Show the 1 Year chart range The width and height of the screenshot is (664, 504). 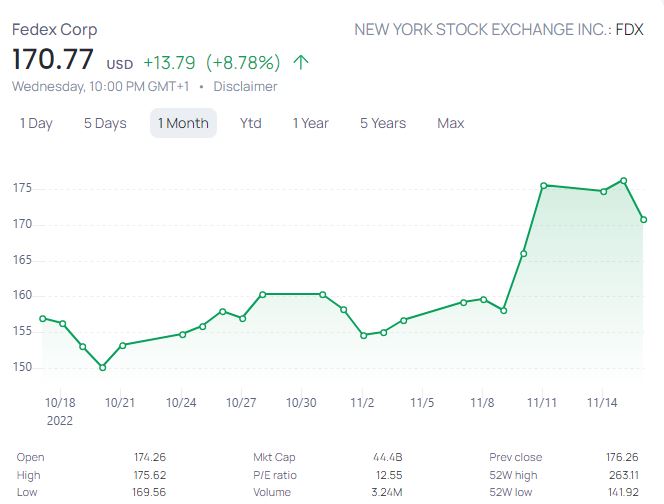tap(310, 123)
